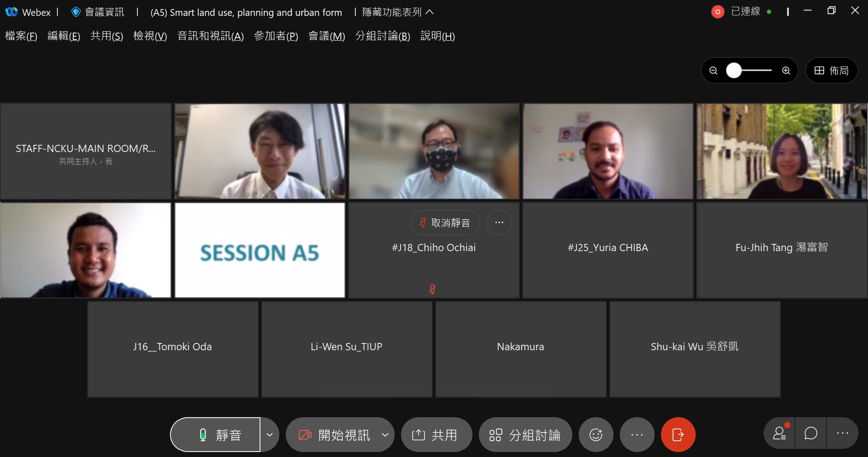Open the 說明(H) menu
This screenshot has height=457, width=868.
pos(438,36)
